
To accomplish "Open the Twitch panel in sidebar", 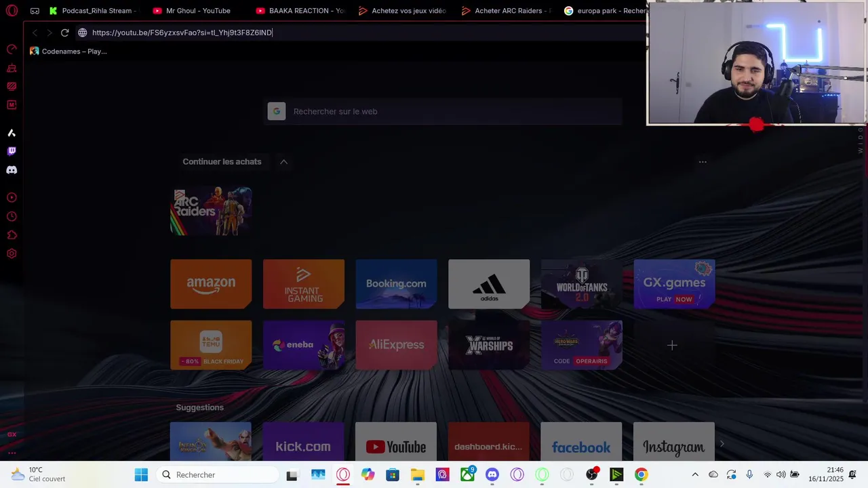I will [12, 151].
